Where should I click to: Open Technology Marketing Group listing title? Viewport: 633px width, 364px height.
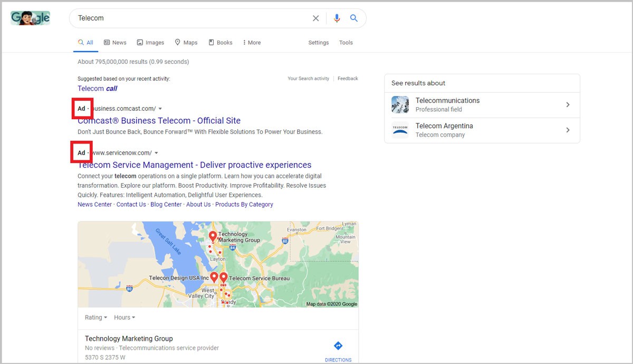(129, 339)
